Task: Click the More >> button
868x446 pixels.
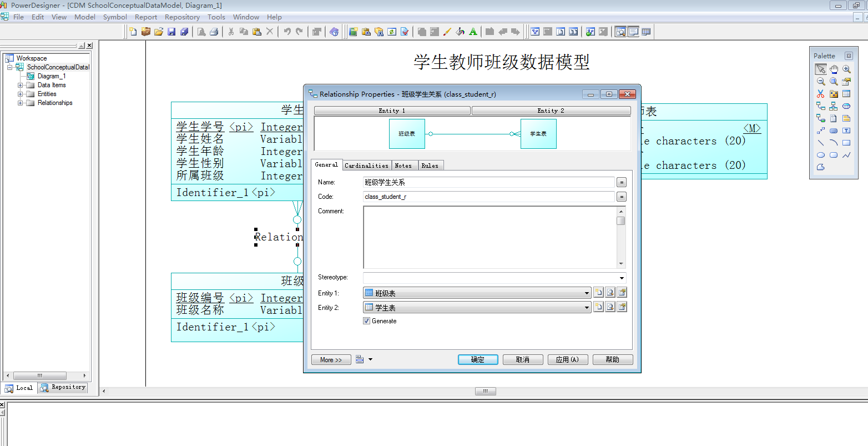Action: (x=331, y=359)
